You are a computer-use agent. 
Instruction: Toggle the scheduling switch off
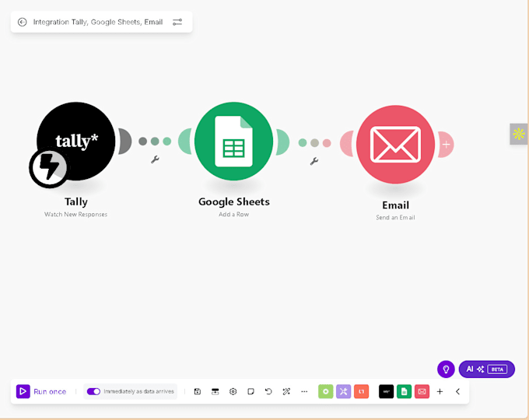point(93,391)
